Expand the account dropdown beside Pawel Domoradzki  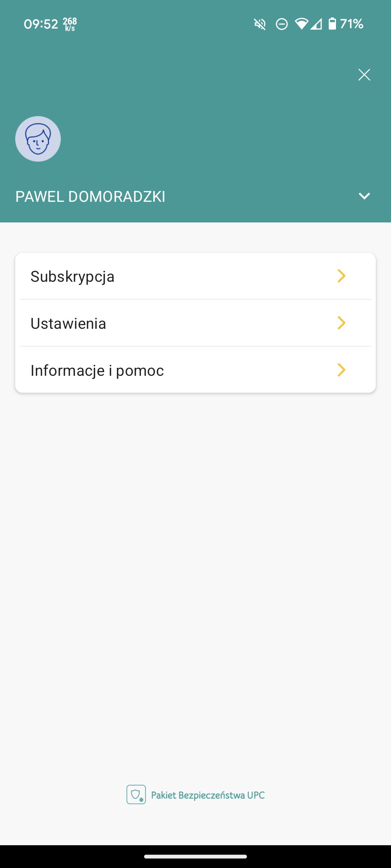point(364,196)
